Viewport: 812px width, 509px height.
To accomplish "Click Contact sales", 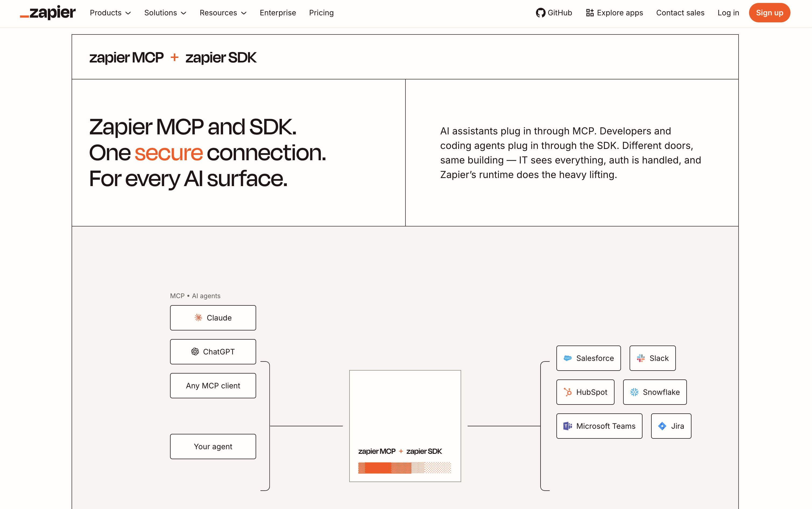I will tap(680, 13).
